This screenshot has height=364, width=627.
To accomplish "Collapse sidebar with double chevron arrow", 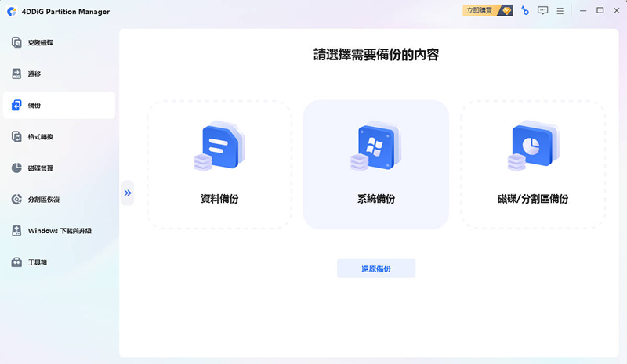I will pyautogui.click(x=128, y=193).
